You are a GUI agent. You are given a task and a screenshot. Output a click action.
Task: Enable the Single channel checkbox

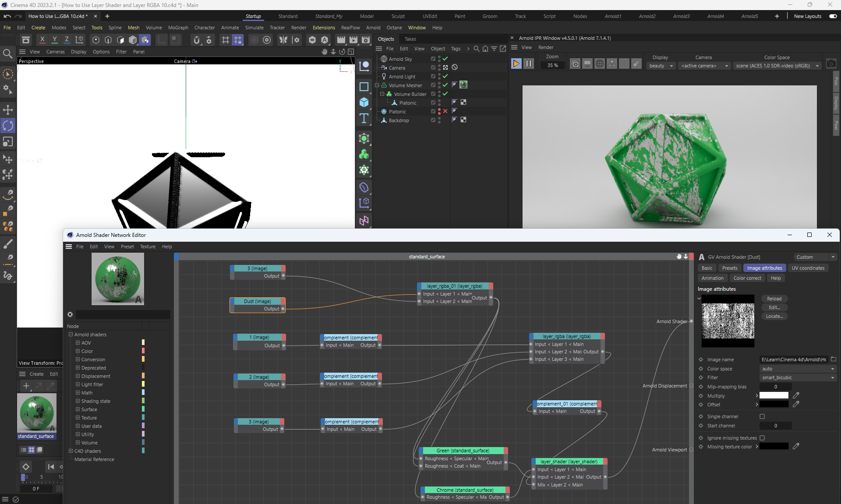[762, 416]
